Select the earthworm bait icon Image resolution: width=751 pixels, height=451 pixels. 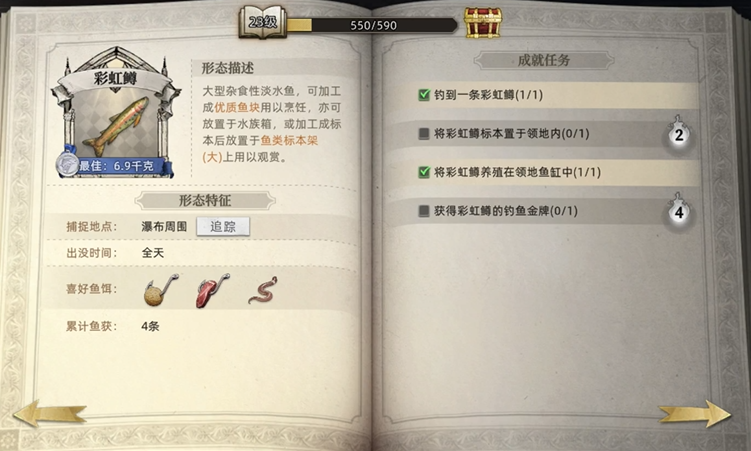tap(263, 290)
